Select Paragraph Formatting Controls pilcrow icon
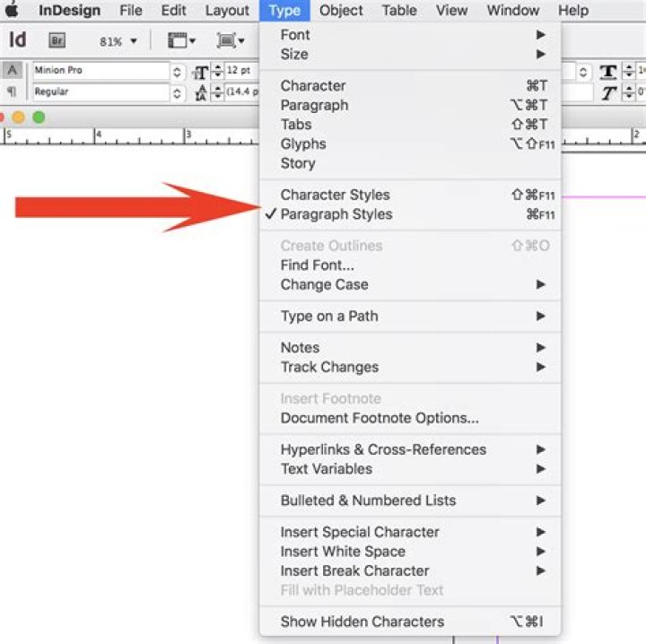 [12, 91]
